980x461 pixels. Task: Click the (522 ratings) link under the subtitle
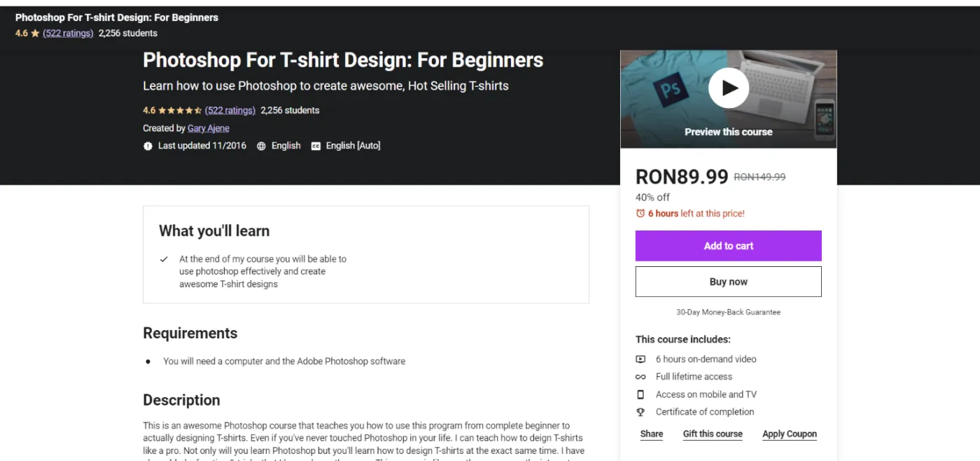[230, 110]
